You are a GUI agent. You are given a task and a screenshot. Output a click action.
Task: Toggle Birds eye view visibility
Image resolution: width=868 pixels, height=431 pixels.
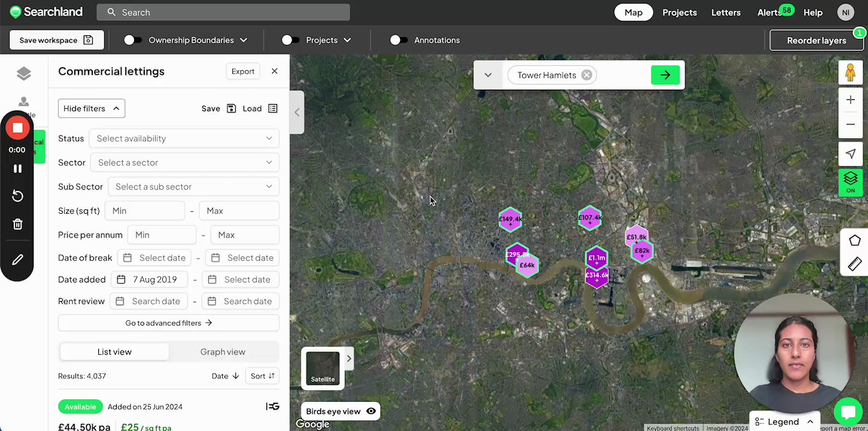371,411
